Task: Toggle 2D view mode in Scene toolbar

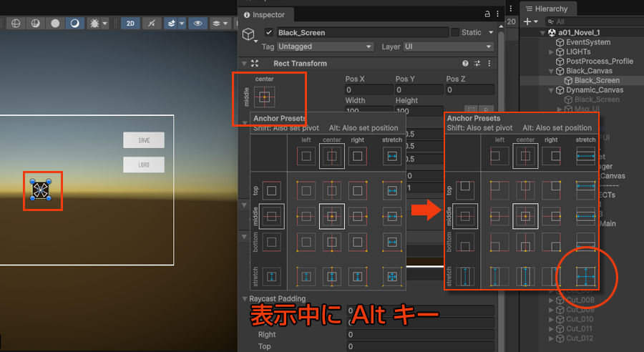Action: [130, 23]
